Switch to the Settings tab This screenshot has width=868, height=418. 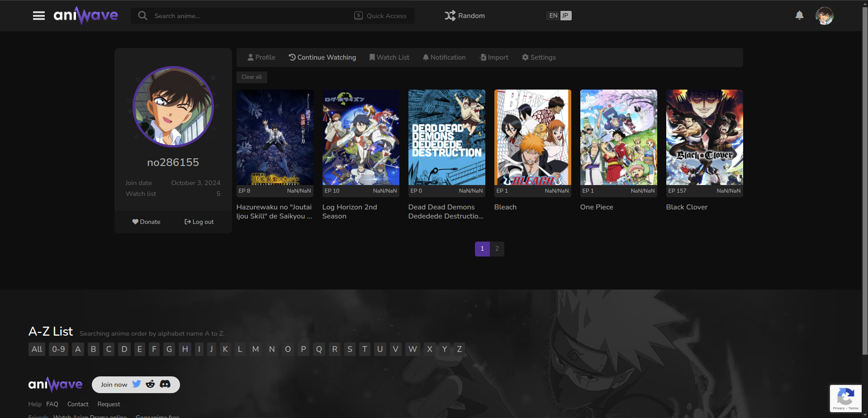(x=539, y=57)
